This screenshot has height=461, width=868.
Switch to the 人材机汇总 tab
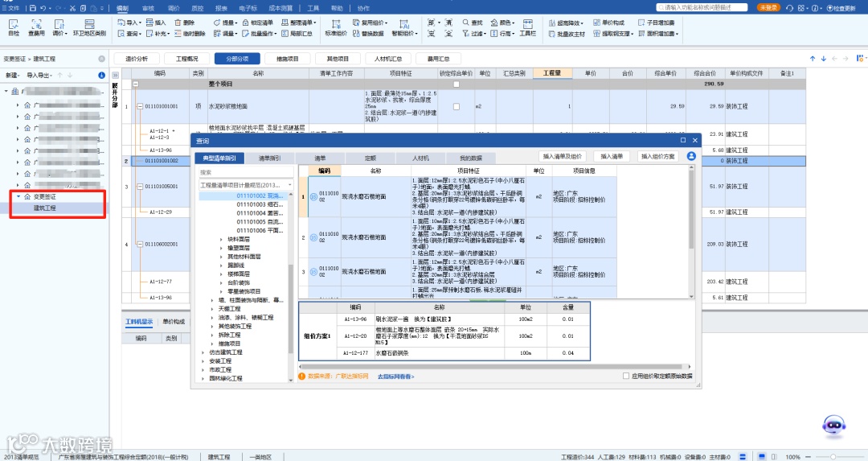(388, 59)
